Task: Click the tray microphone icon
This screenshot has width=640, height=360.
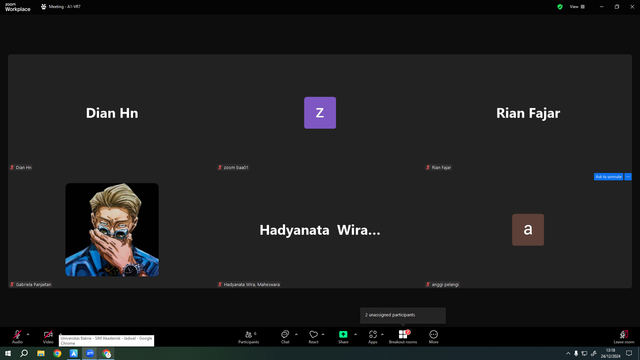Action: (x=576, y=353)
